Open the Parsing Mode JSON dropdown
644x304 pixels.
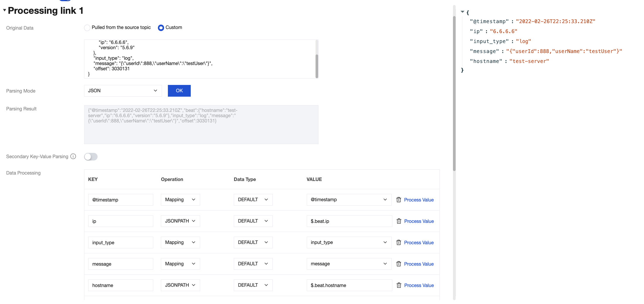pos(123,91)
